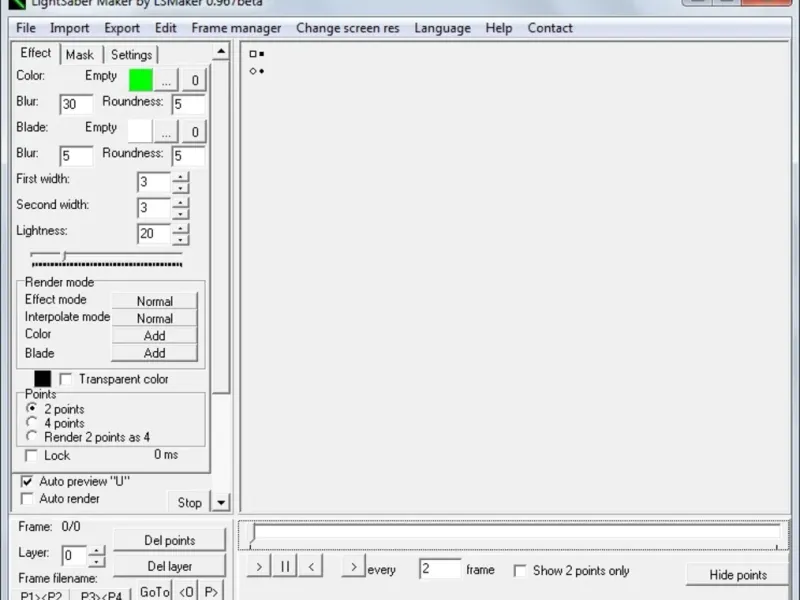Click the Stop button

[x=189, y=503]
